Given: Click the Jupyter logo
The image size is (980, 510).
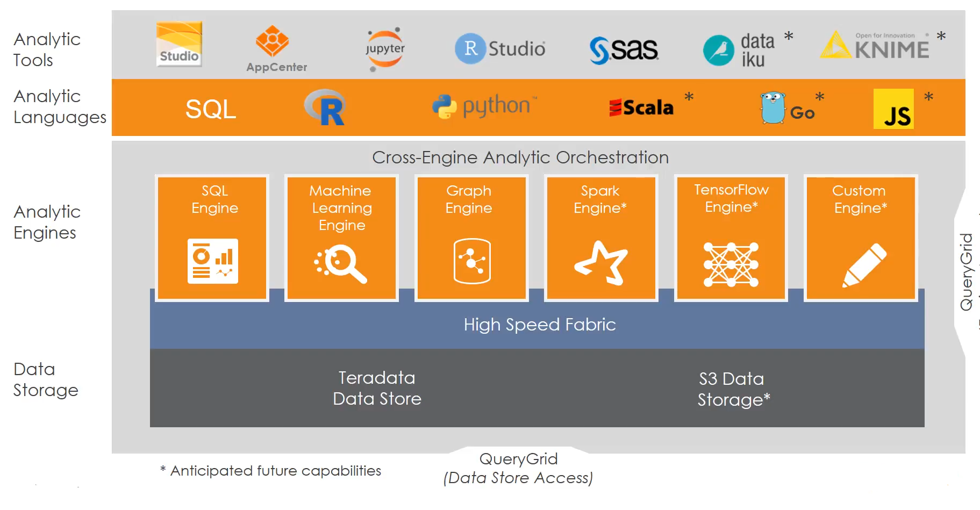Looking at the screenshot, I should [x=385, y=49].
